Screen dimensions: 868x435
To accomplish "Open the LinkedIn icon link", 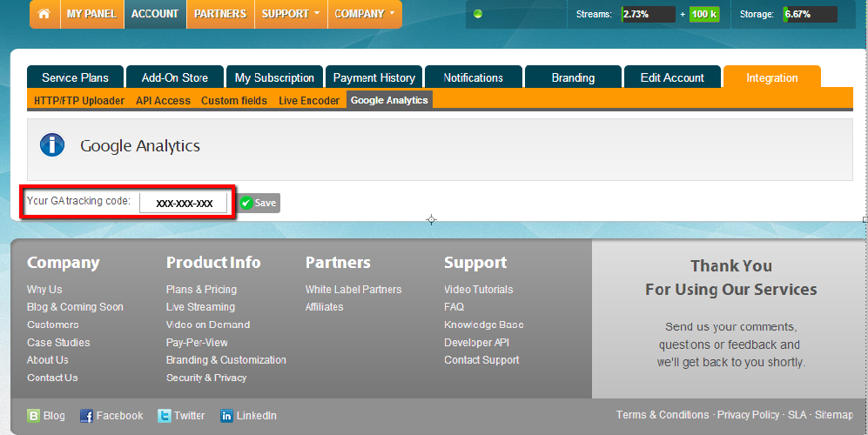I will pyautogui.click(x=226, y=416).
